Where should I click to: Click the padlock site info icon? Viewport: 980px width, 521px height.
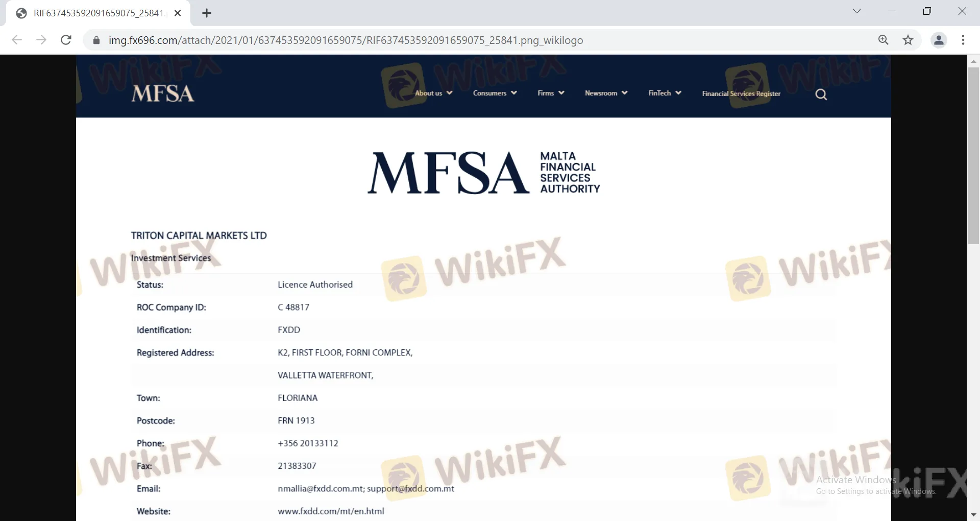96,40
